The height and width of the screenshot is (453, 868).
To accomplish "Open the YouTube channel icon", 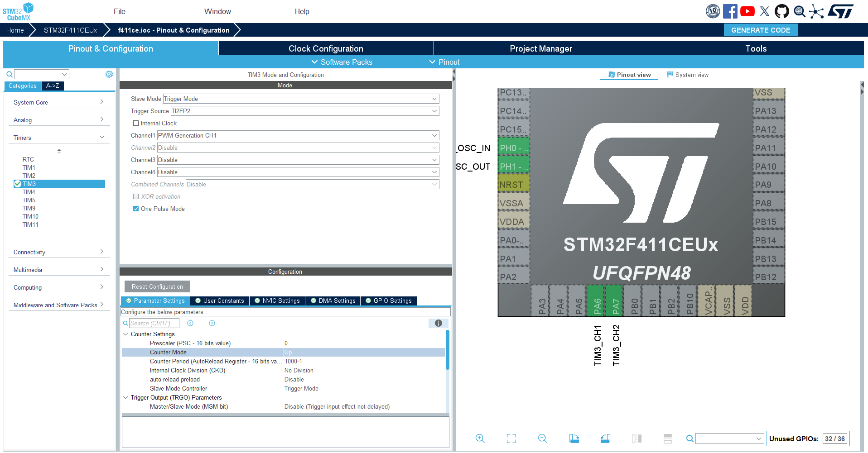I will [x=747, y=11].
